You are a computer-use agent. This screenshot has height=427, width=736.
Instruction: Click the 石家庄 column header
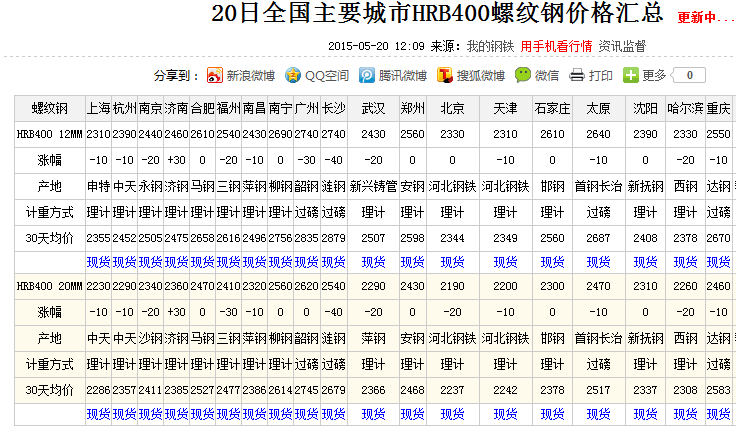[x=552, y=108]
